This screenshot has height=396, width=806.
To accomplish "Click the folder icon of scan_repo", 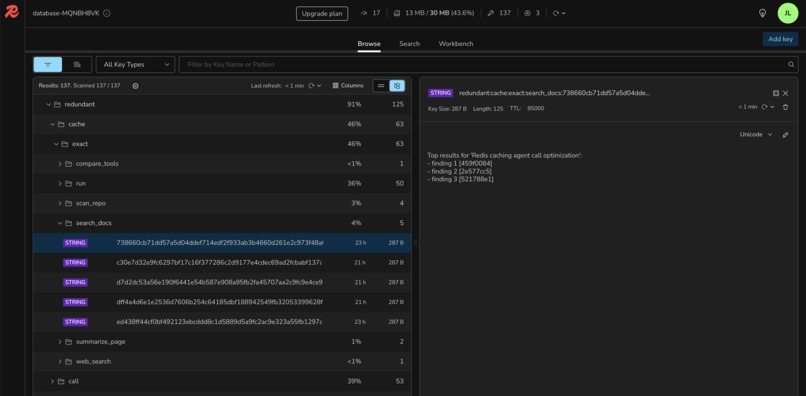I will click(68, 203).
